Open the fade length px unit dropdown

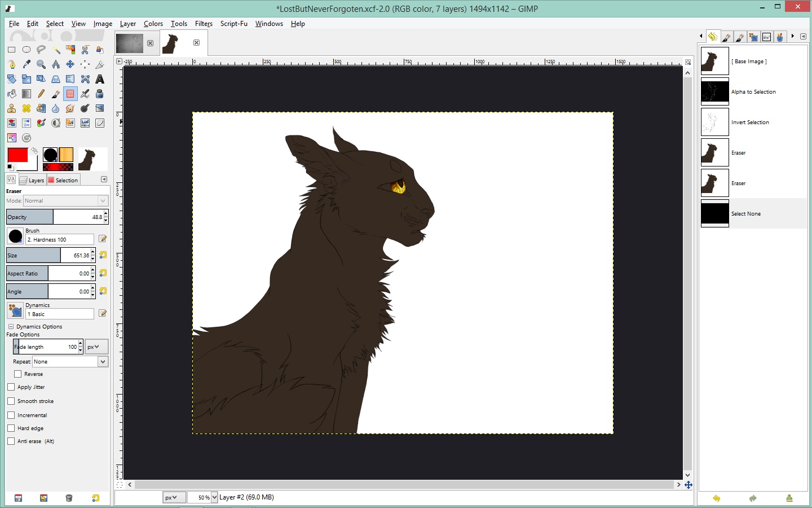(96, 347)
